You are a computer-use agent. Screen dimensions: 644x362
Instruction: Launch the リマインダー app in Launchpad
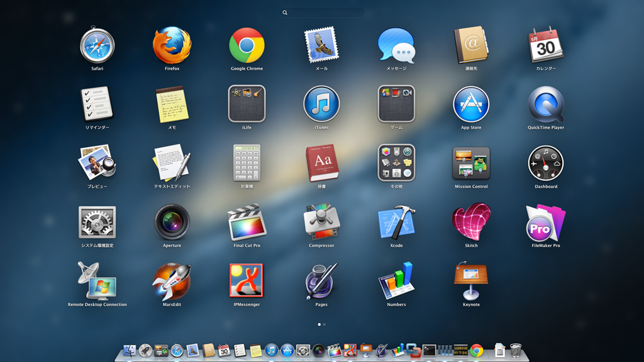click(97, 104)
